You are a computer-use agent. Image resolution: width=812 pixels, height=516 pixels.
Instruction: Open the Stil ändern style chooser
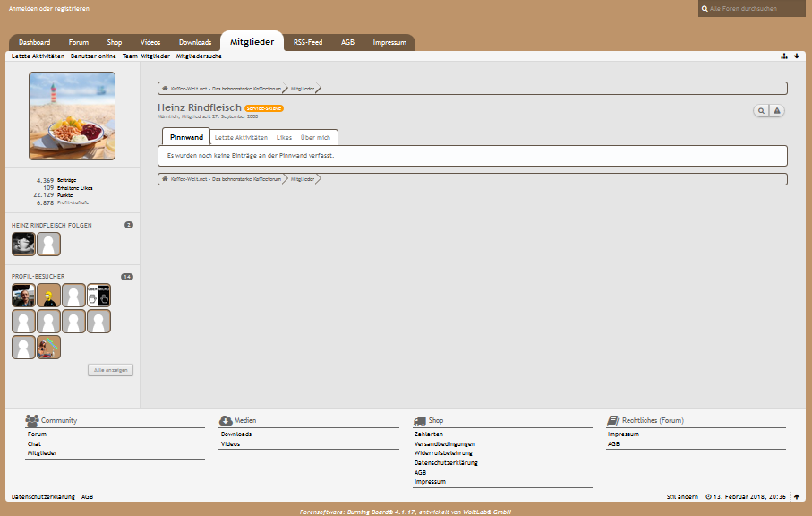681,496
